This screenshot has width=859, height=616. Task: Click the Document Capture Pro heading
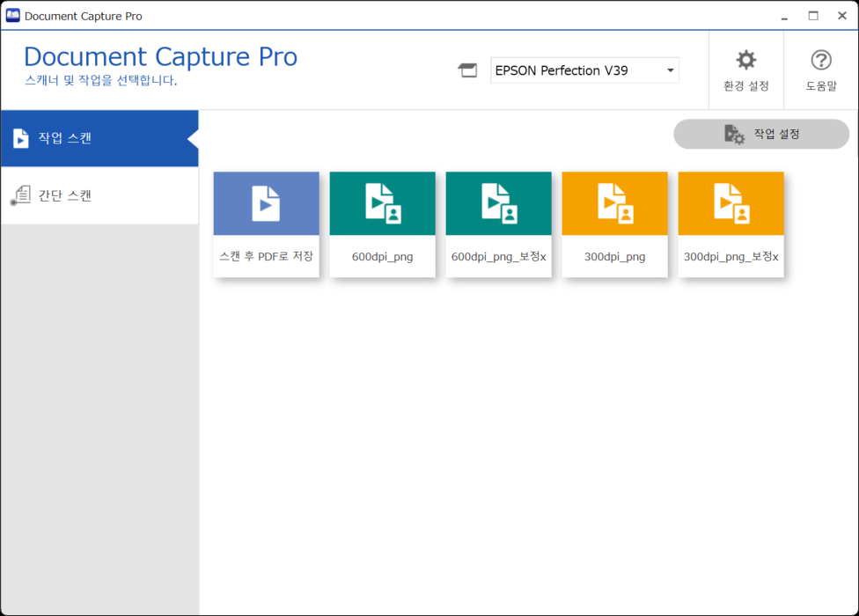[160, 56]
